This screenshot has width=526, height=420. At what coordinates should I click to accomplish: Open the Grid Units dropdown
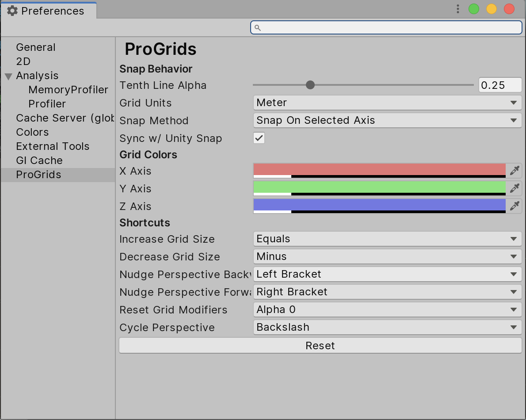coord(387,103)
